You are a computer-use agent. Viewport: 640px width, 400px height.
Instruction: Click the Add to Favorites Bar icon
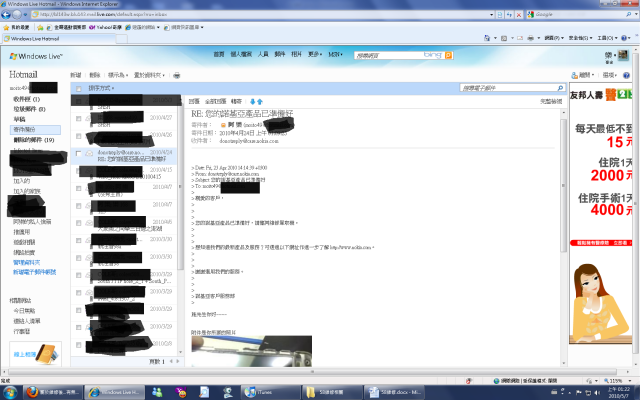click(40, 27)
